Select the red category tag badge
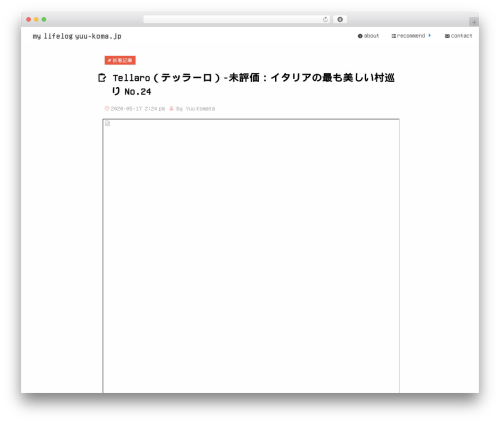This screenshot has width=500, height=423. pos(120,60)
